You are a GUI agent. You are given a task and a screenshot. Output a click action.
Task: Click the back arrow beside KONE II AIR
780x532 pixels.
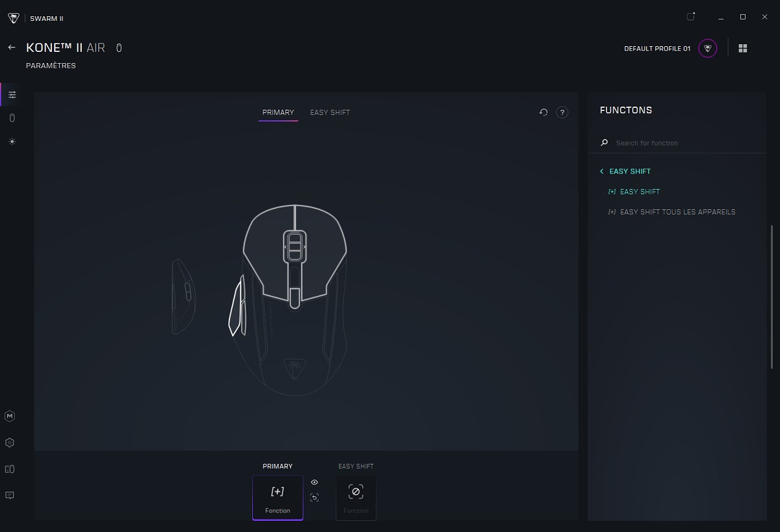[11, 47]
